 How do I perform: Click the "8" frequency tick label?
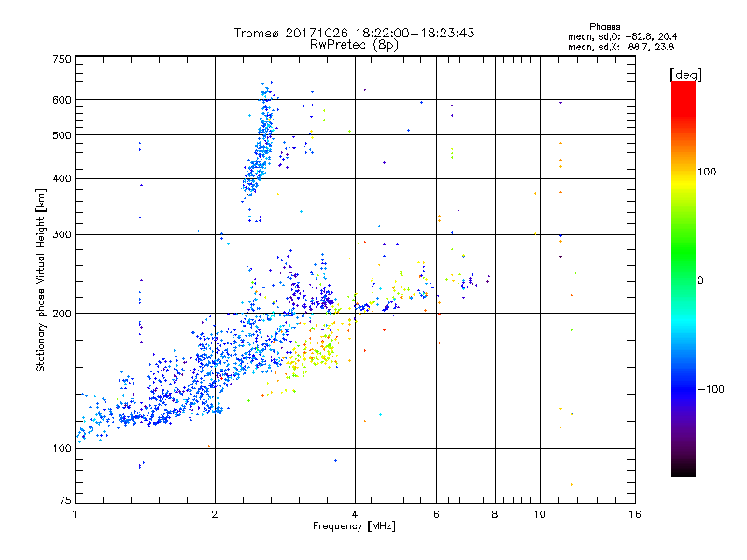click(495, 514)
